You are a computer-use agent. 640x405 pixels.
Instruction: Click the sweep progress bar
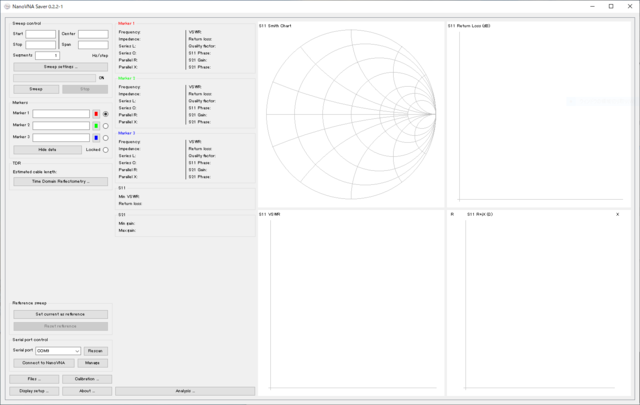(55, 78)
